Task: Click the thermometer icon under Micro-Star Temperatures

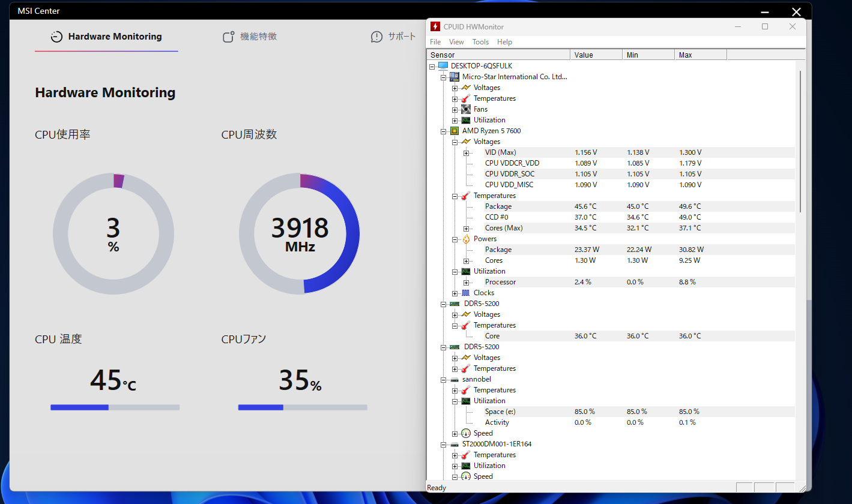Action: (x=466, y=98)
